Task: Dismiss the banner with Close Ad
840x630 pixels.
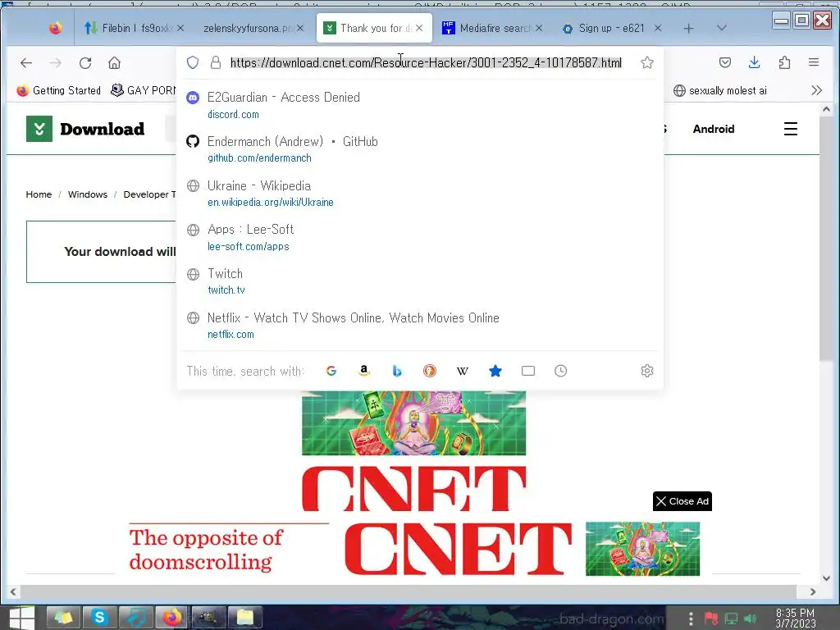Action: [x=682, y=501]
